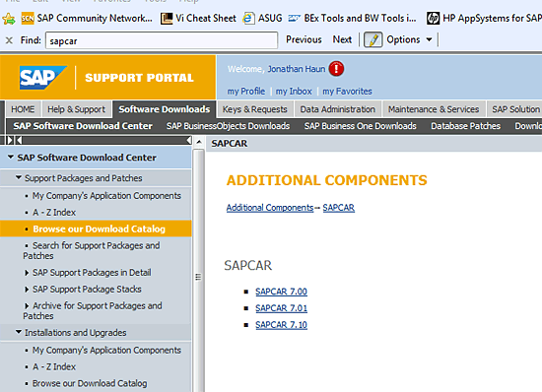Open the ASUG bookmark
This screenshot has width=542, height=392.
263,19
